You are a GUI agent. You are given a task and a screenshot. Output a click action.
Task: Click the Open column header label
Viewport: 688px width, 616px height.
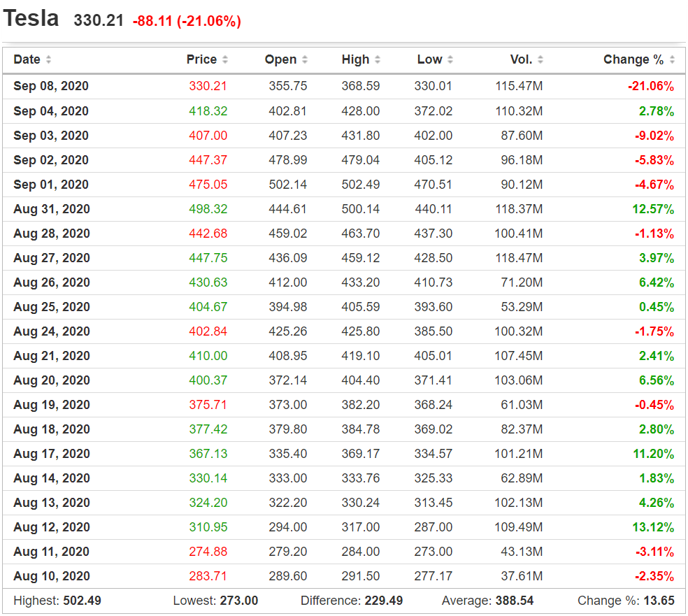point(280,59)
